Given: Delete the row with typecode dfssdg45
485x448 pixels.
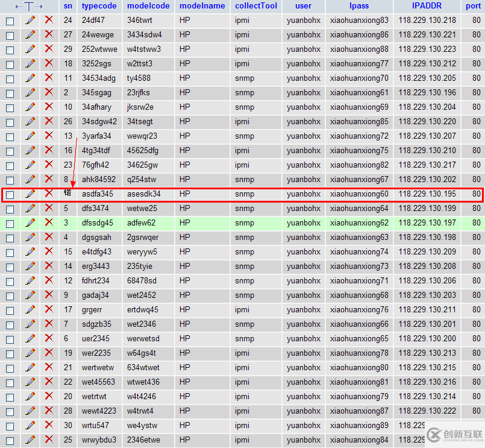Looking at the screenshot, I should 49,222.
